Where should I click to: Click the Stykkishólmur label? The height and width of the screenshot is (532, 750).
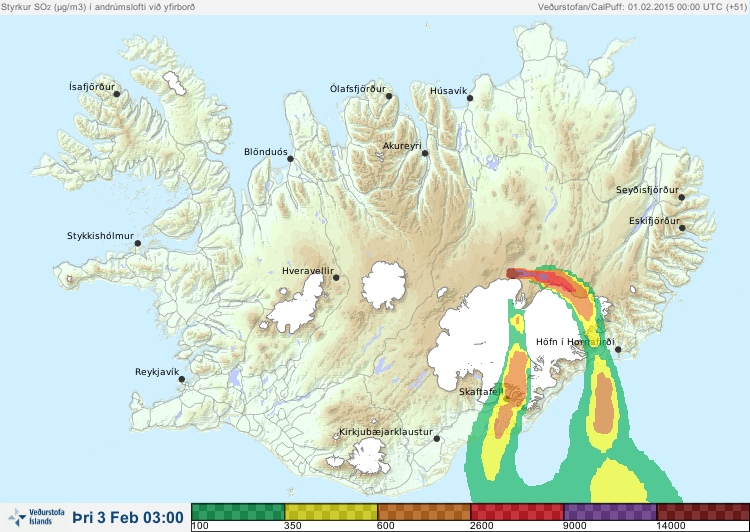click(x=100, y=236)
